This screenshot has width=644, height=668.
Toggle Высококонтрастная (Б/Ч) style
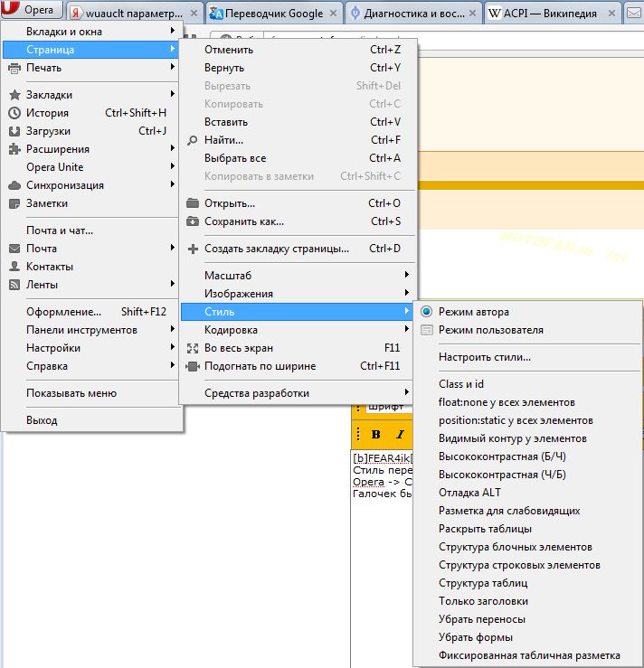pos(527,456)
